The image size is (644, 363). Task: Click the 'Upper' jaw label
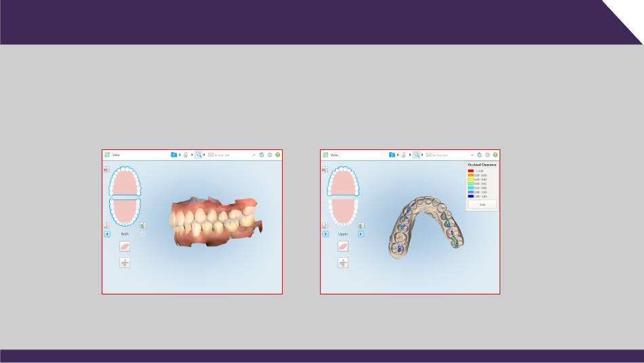click(343, 234)
